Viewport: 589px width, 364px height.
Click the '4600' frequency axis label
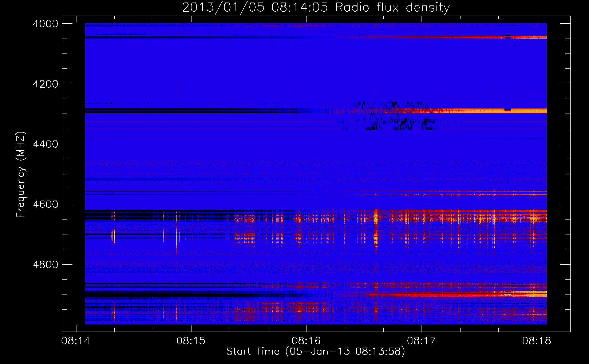pyautogui.click(x=46, y=204)
